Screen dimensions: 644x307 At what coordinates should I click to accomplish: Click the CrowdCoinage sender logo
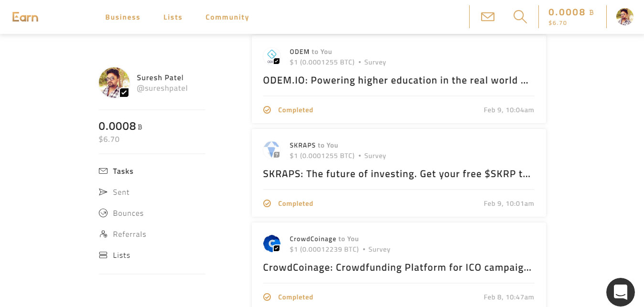(x=271, y=243)
